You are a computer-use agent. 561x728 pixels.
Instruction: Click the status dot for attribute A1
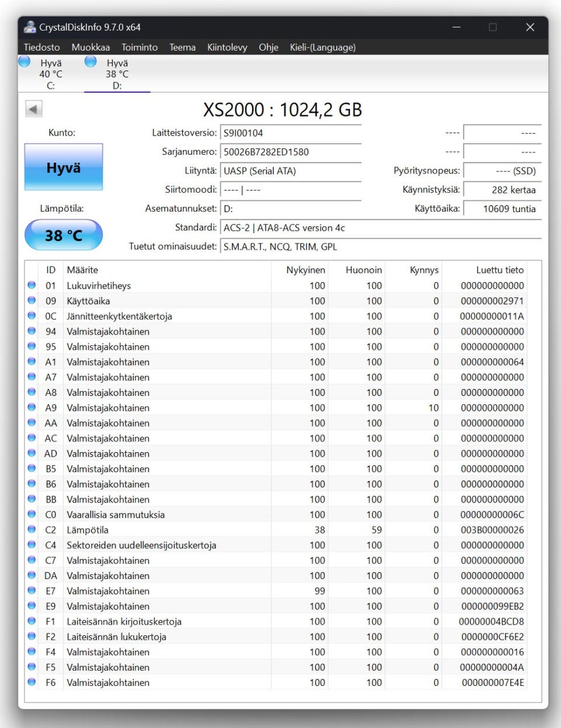click(x=32, y=362)
